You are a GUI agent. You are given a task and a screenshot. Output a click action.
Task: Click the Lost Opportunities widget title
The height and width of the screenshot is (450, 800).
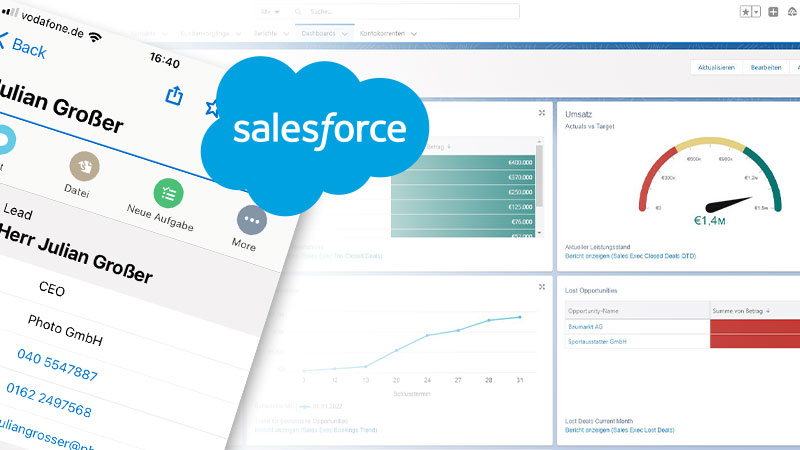(591, 290)
